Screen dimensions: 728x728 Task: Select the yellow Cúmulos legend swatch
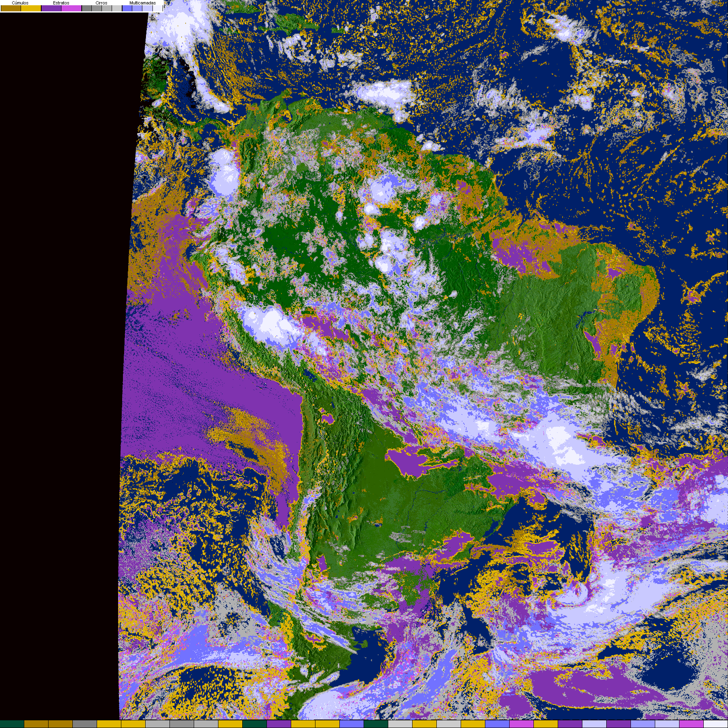tap(31, 8)
